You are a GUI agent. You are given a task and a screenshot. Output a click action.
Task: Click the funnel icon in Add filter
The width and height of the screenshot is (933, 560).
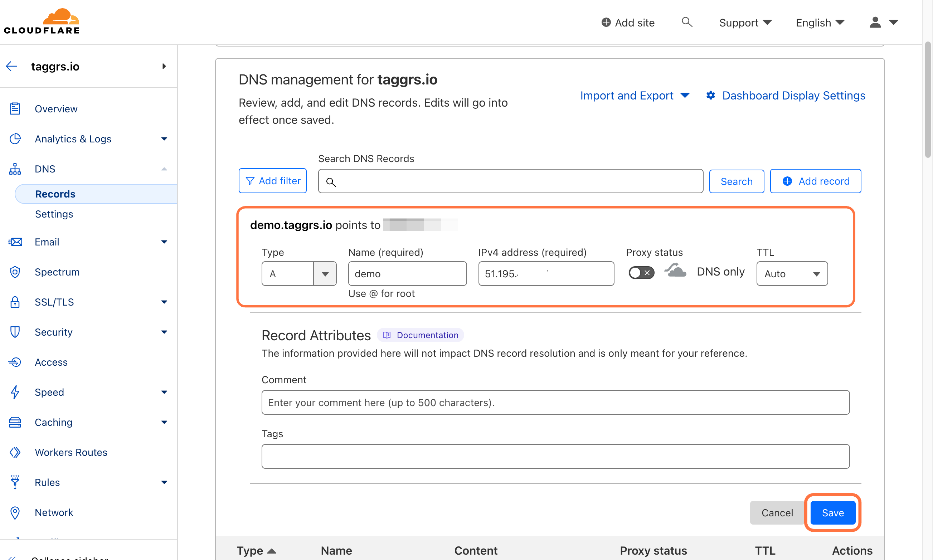[250, 181]
